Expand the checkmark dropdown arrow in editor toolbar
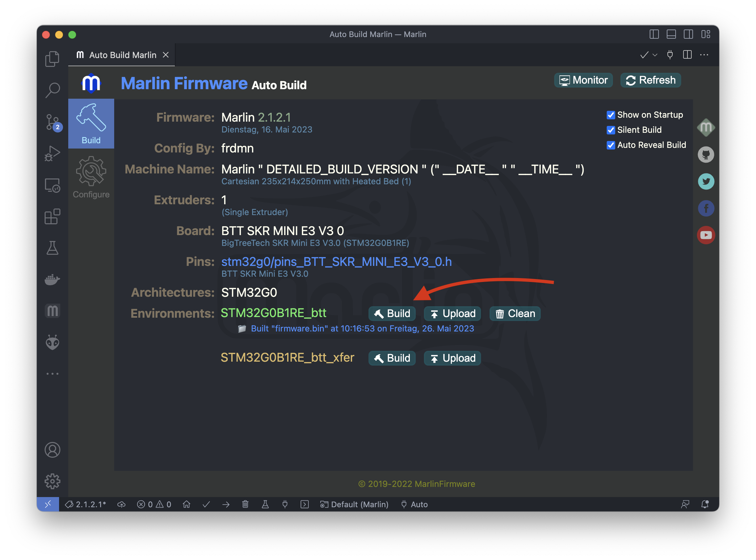The height and width of the screenshot is (560, 756). click(655, 55)
